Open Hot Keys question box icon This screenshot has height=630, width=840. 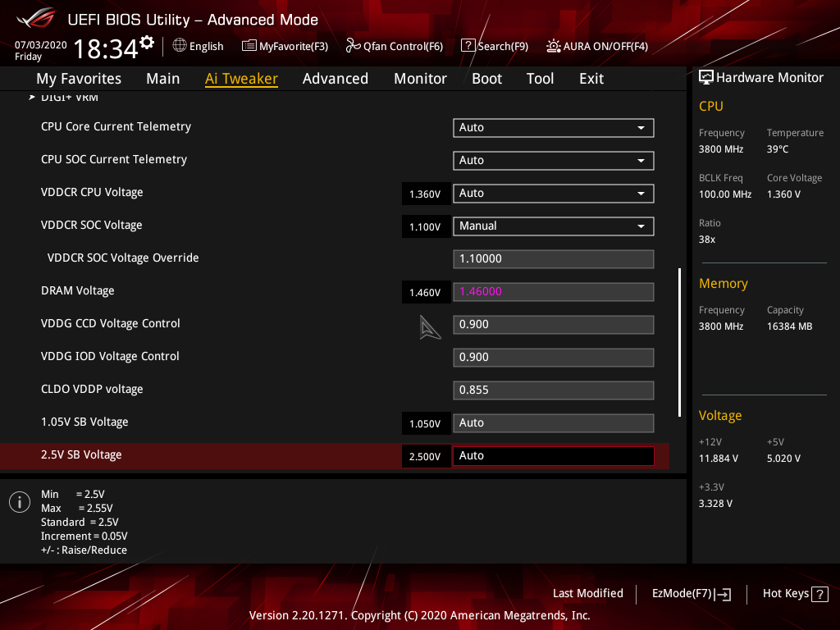click(x=819, y=594)
